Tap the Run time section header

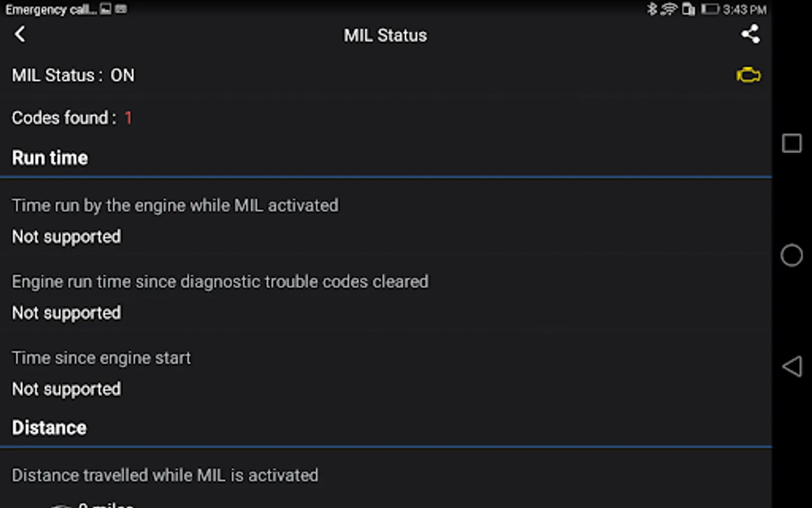tap(50, 158)
